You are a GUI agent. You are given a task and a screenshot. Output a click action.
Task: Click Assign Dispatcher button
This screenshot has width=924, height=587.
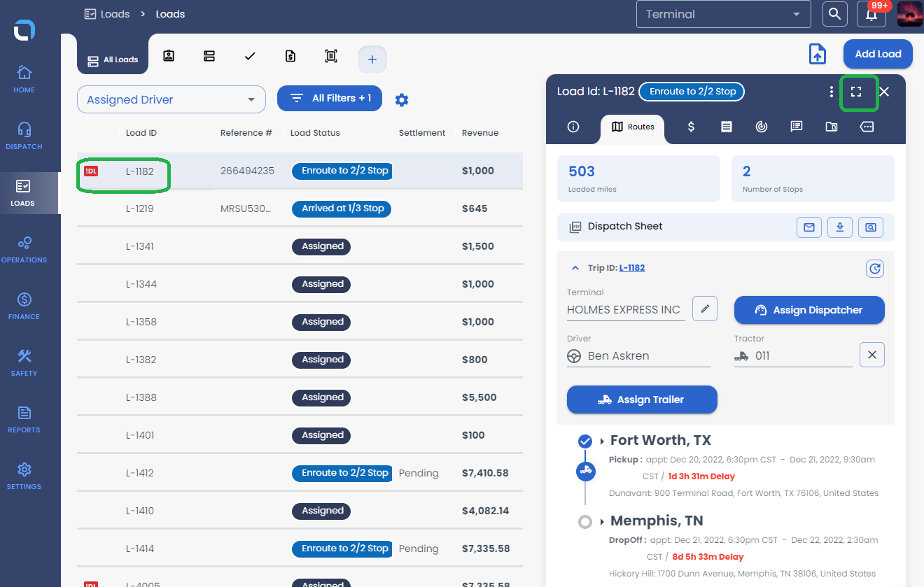click(809, 310)
